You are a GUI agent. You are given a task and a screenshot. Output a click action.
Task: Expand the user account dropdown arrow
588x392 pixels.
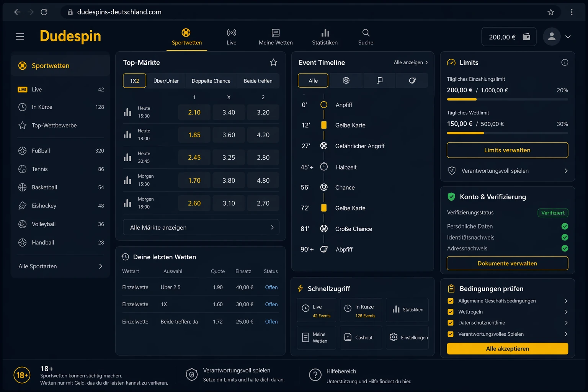(568, 37)
